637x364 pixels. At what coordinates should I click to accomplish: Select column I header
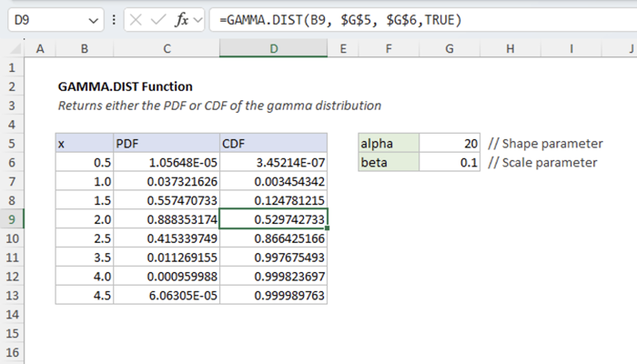[571, 49]
